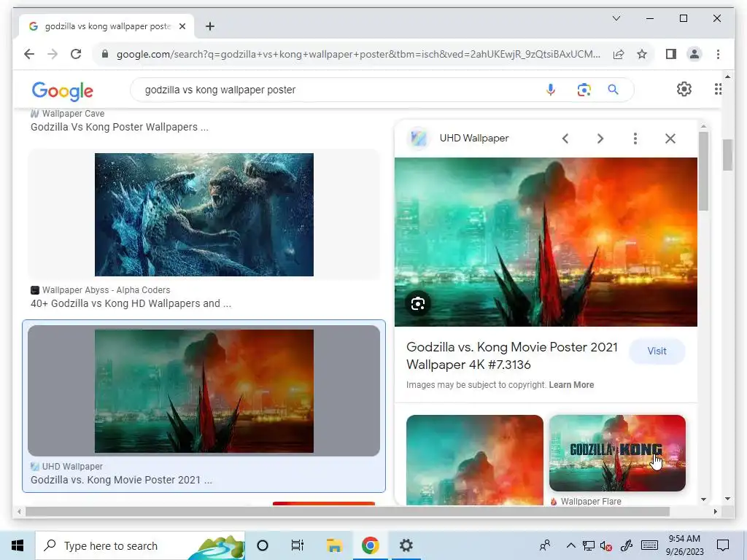
Task: Click Wallpaper Cave source label
Action: (73, 113)
